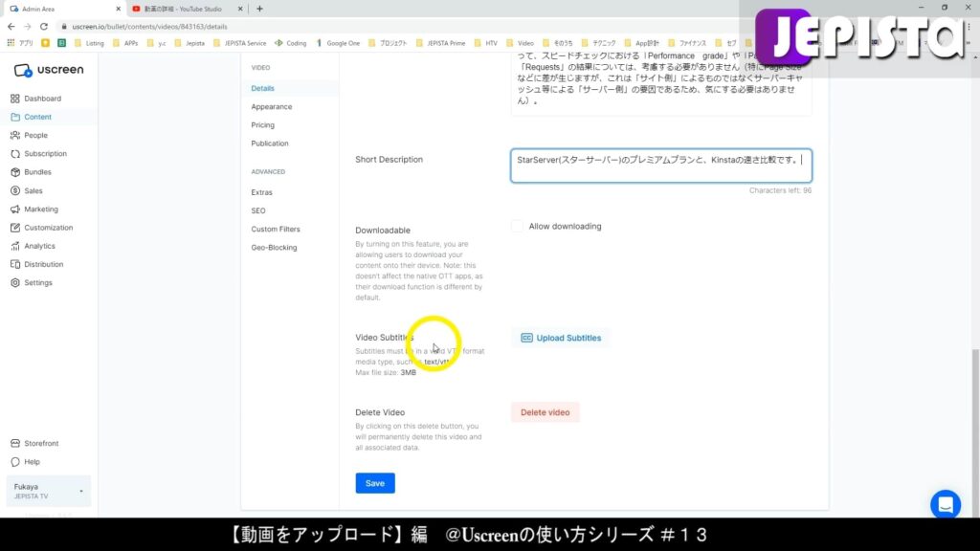Viewport: 980px width, 551px height.
Task: Click the Delete video button
Action: tap(545, 412)
